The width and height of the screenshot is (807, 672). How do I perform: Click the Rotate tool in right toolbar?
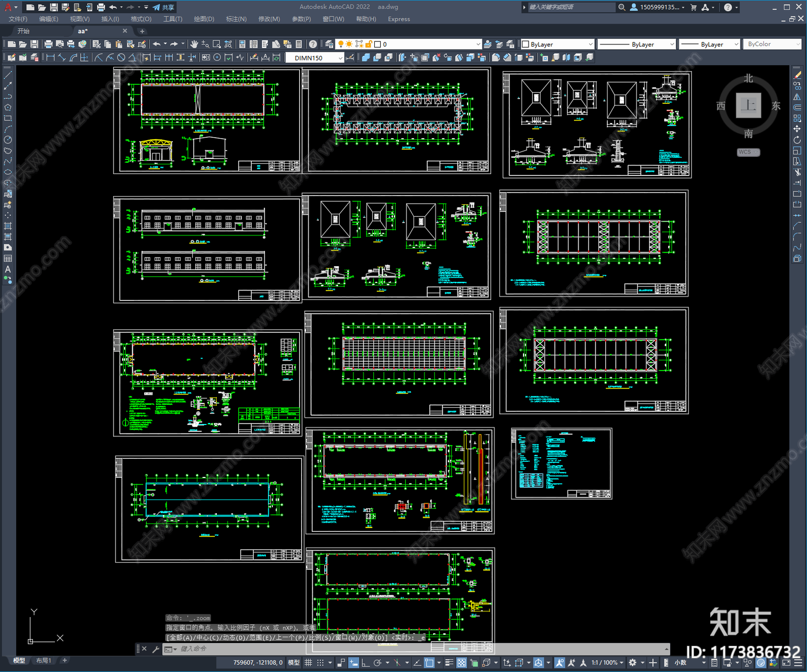(x=797, y=140)
